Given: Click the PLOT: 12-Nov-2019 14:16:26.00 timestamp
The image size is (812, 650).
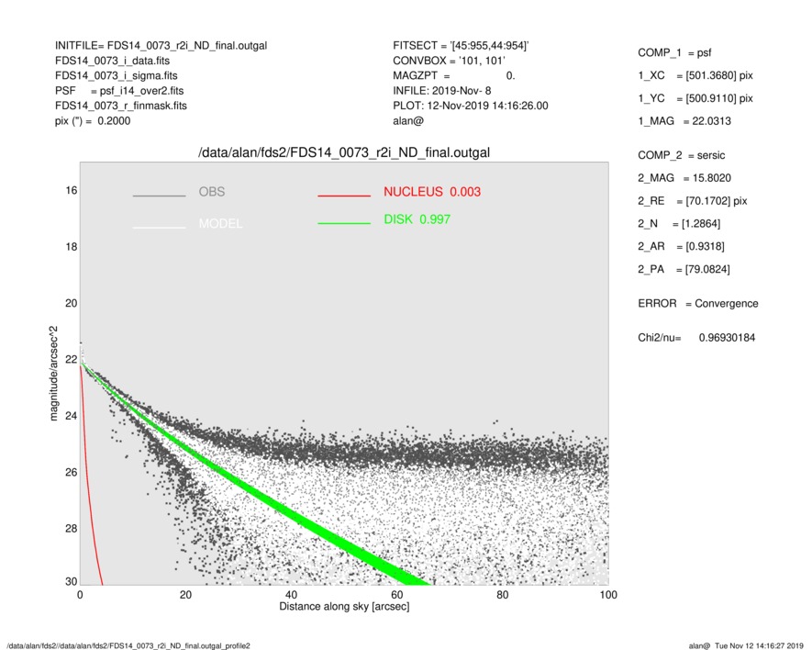Looking at the screenshot, I should pyautogui.click(x=470, y=106).
